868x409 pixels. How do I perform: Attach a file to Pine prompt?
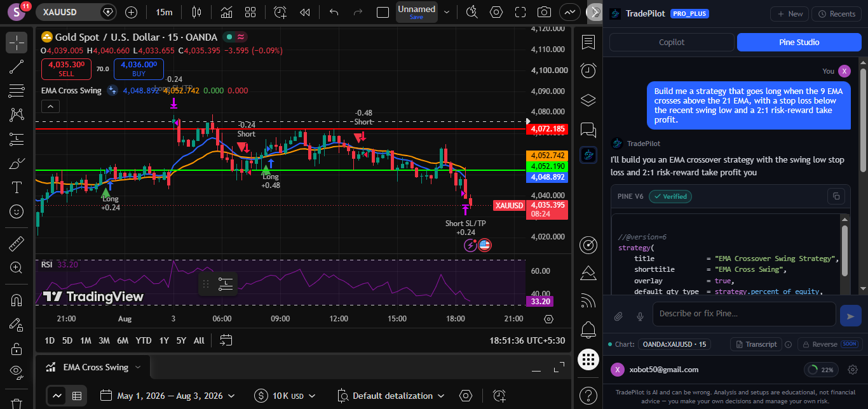[618, 316]
